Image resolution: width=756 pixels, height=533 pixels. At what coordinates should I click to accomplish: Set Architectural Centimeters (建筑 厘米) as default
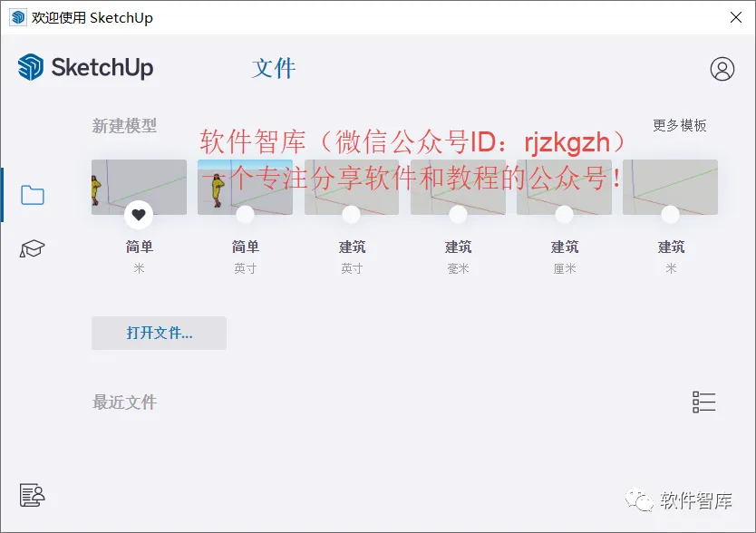click(564, 214)
